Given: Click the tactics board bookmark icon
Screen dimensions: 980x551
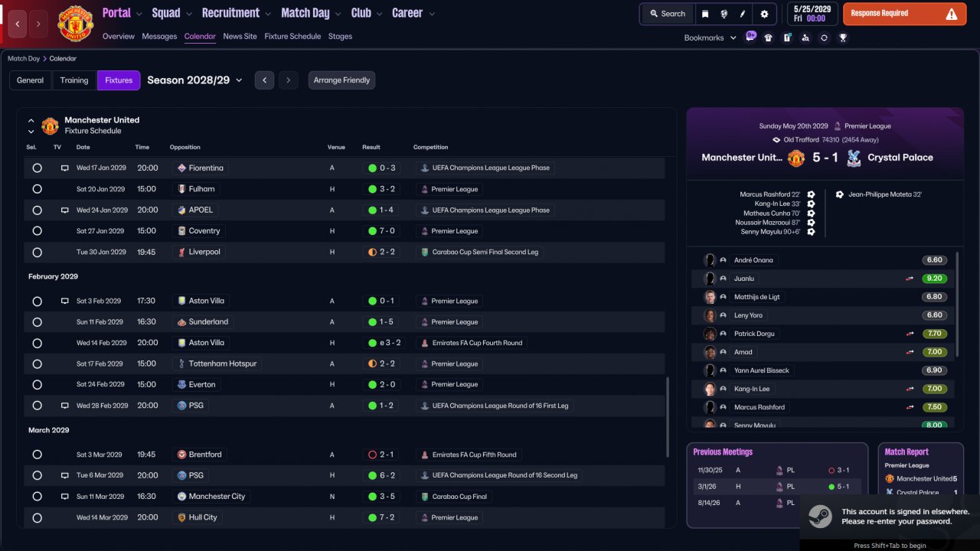Looking at the screenshot, I should tap(787, 37).
